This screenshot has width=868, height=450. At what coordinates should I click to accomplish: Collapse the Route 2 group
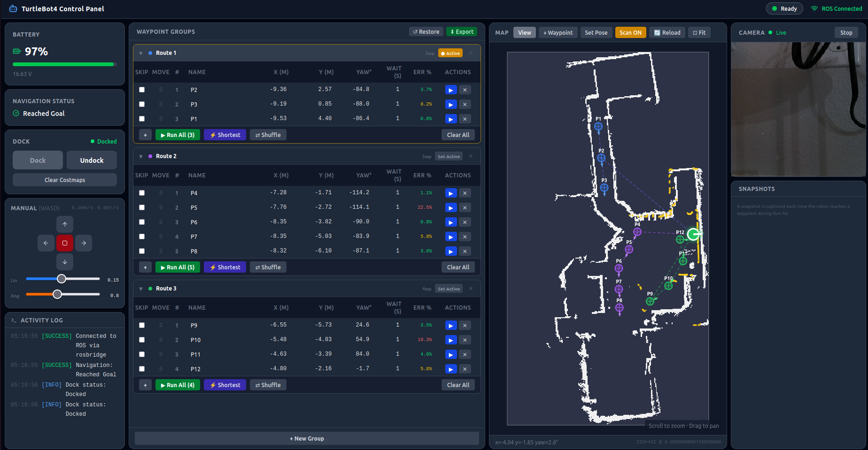[x=141, y=157]
